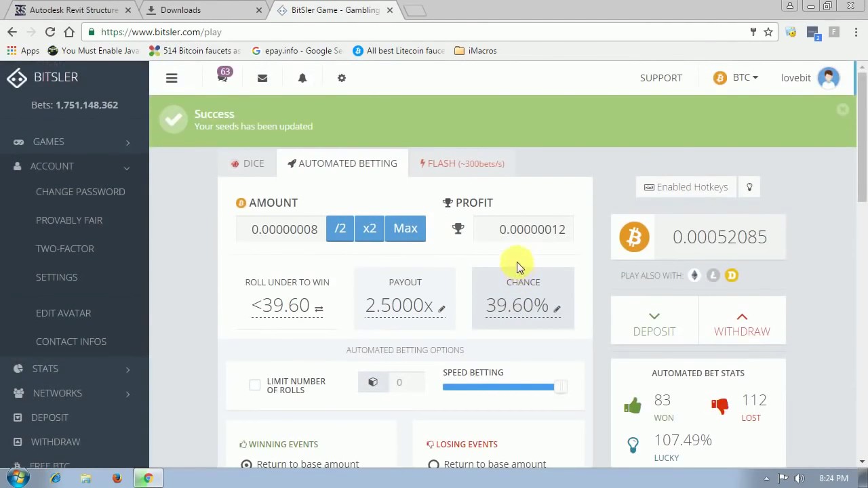Click the number of rolls field
The image size is (868, 488).
[406, 382]
